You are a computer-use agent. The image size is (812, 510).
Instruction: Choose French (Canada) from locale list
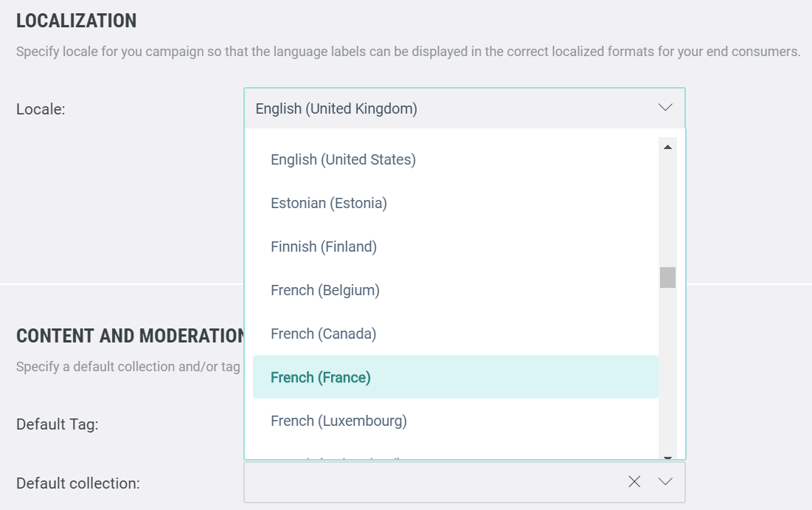pyautogui.click(x=324, y=334)
